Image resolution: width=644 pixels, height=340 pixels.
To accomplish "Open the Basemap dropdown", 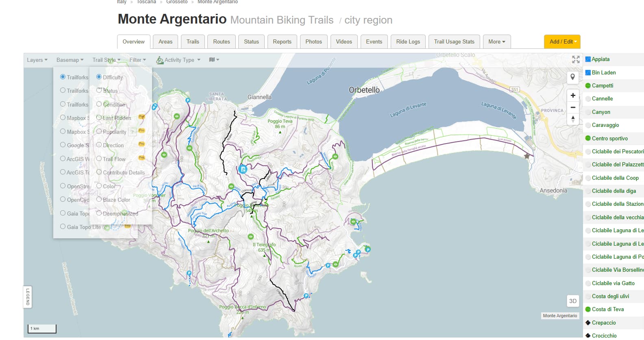I will click(x=70, y=60).
